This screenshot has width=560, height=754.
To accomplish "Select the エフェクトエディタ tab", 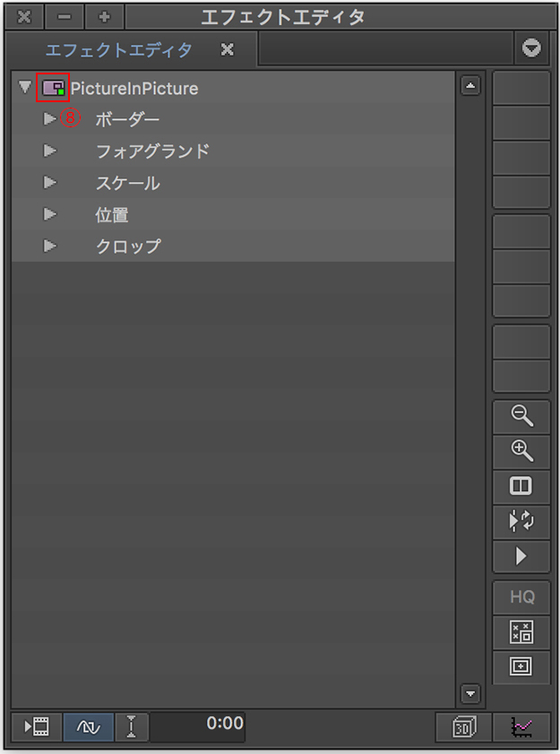I will click(119, 50).
